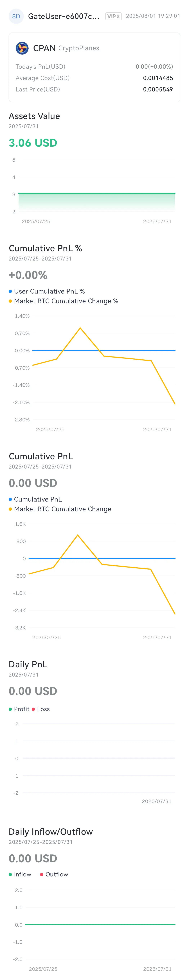Toggle User Cumulative PnL % legend dot
This screenshot has width=189, height=980.
(x=10, y=291)
